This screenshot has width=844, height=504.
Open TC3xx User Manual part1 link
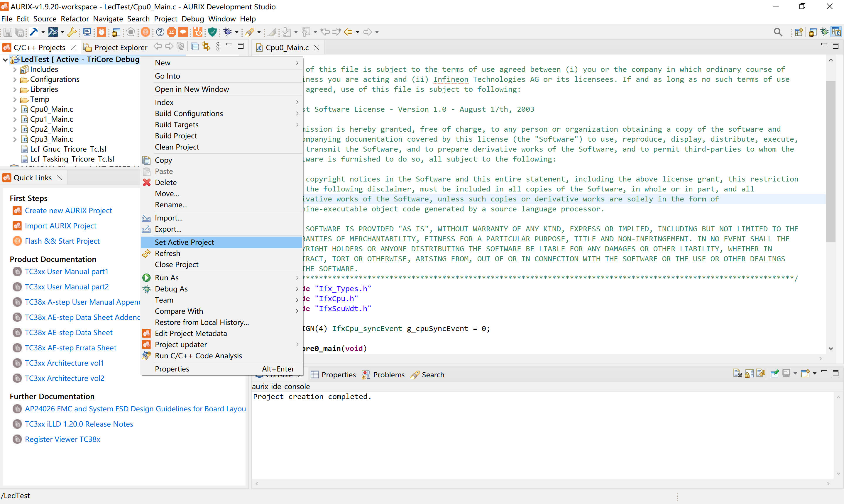click(x=67, y=272)
